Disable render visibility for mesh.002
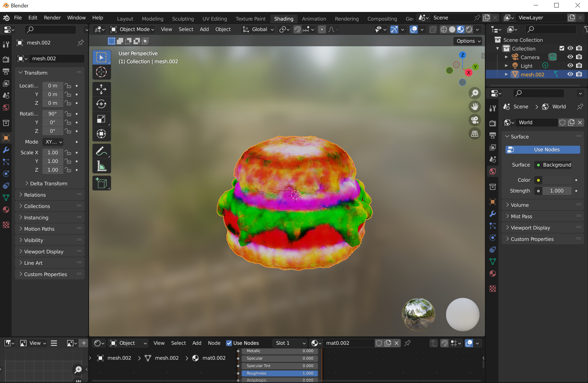This screenshot has height=383, width=588. pyautogui.click(x=579, y=74)
